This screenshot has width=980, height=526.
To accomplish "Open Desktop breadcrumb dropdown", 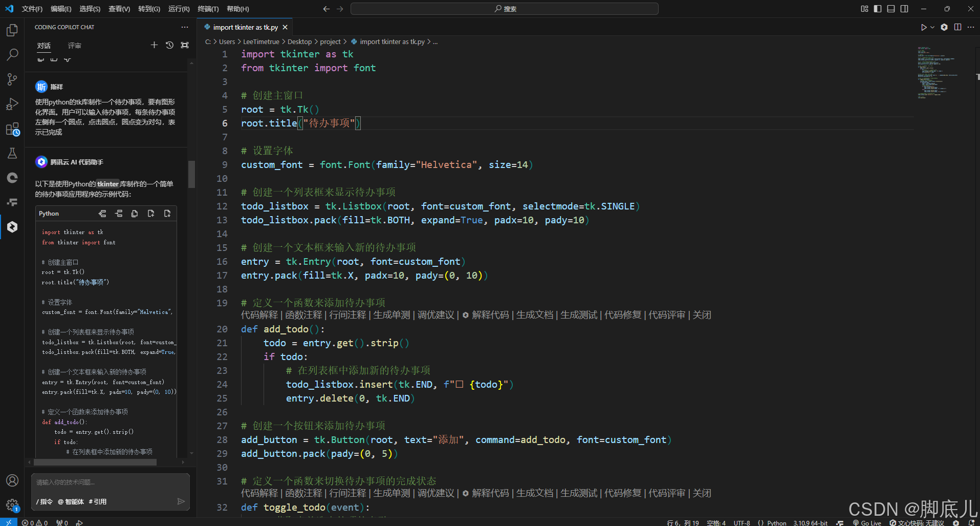I will pos(299,42).
